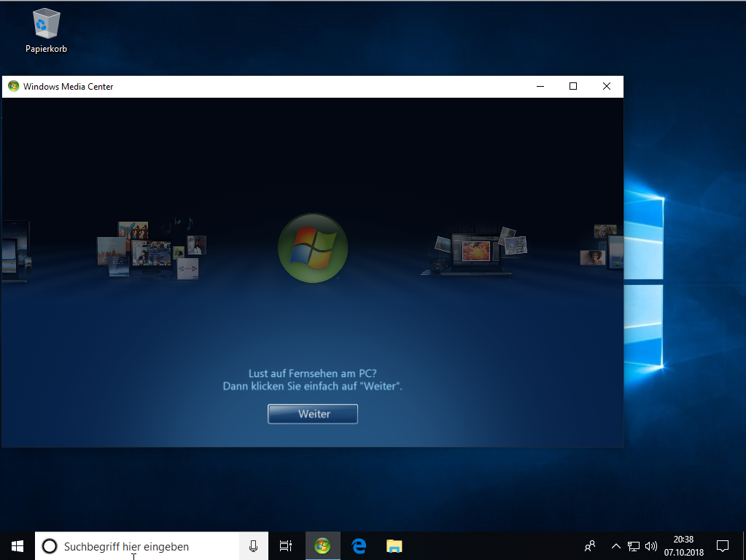The height and width of the screenshot is (560, 746).
Task: Maximize the Windows Media Center window
Action: click(x=573, y=86)
